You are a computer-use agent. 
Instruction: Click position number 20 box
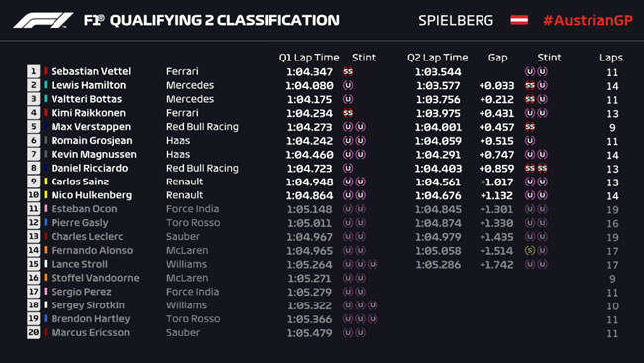click(34, 332)
